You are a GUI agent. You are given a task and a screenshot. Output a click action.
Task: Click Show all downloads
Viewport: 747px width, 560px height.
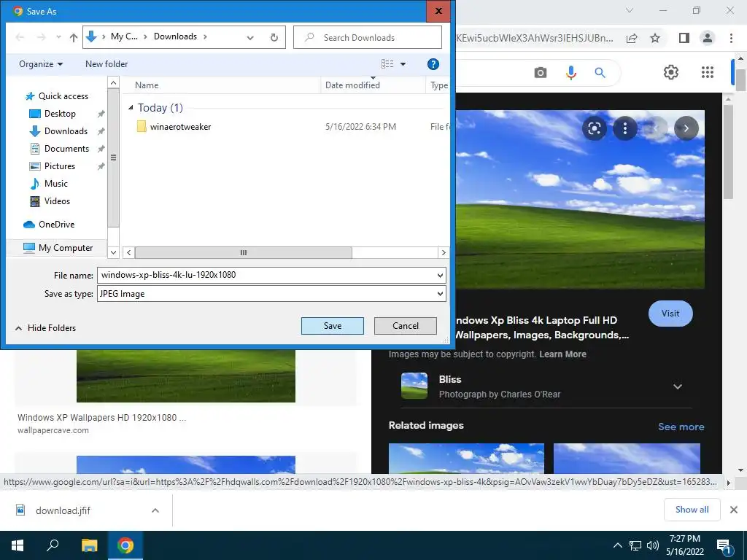[692, 510]
